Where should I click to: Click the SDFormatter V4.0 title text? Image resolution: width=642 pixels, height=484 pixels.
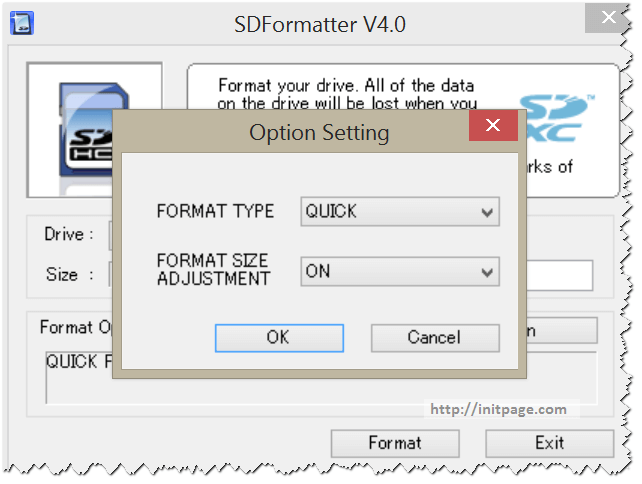pos(320,25)
